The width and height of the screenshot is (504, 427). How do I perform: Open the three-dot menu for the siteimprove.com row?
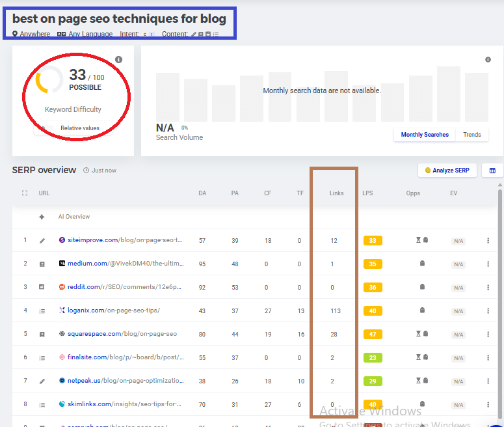(x=488, y=241)
